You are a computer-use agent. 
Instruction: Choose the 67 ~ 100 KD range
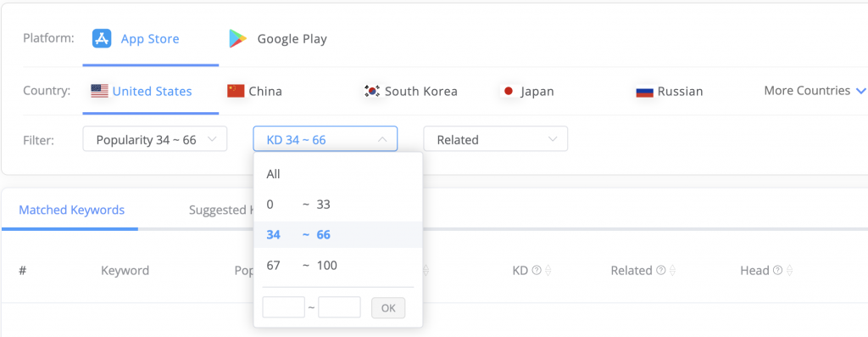[x=338, y=266]
